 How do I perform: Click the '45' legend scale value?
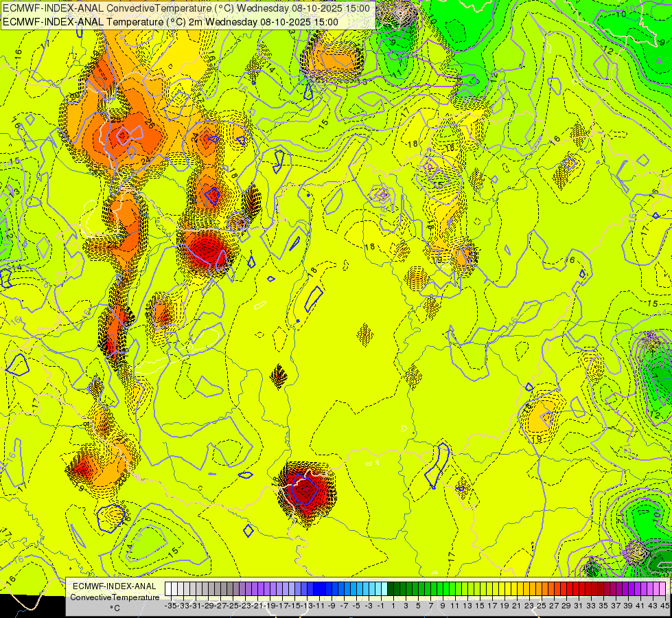(664, 606)
